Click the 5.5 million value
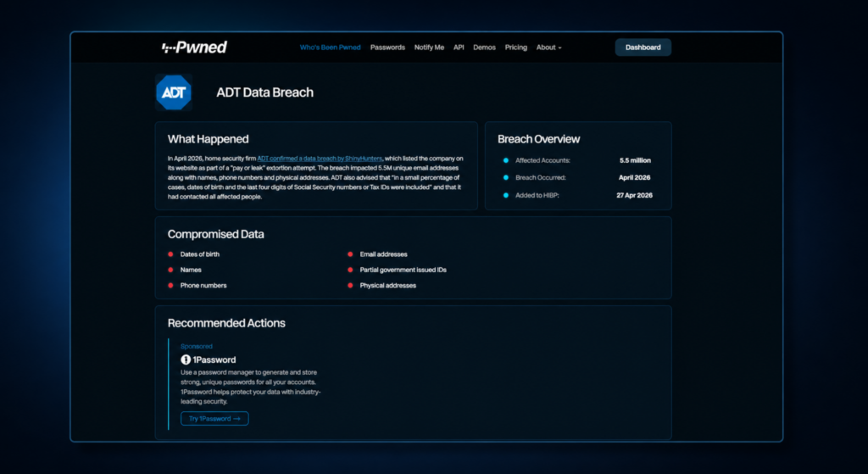Viewport: 868px width, 474px height. click(x=635, y=160)
